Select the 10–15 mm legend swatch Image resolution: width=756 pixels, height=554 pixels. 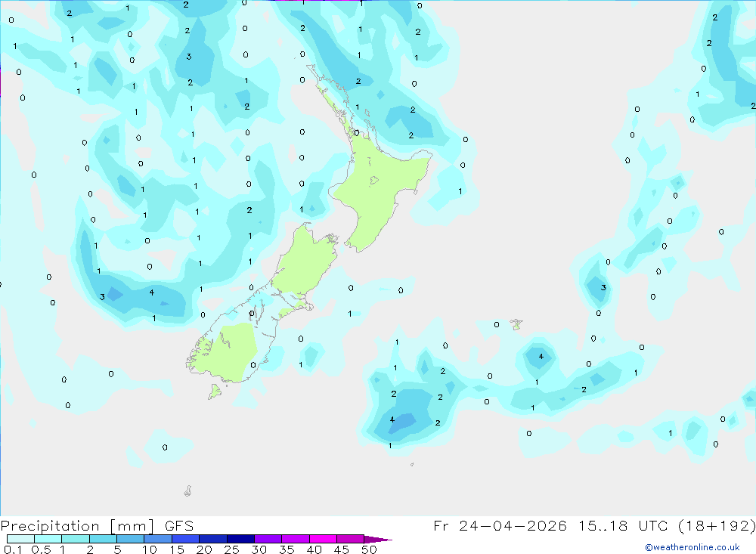[158, 539]
